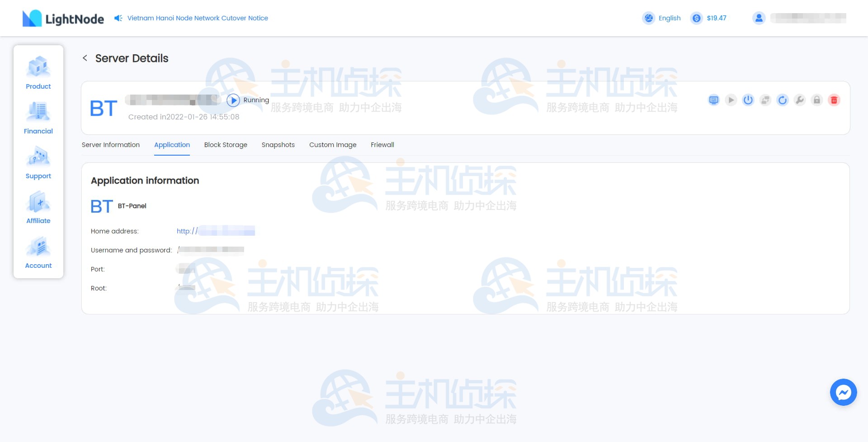The image size is (868, 442).
Task: Switch to the Snapshots tab
Action: [x=278, y=145]
